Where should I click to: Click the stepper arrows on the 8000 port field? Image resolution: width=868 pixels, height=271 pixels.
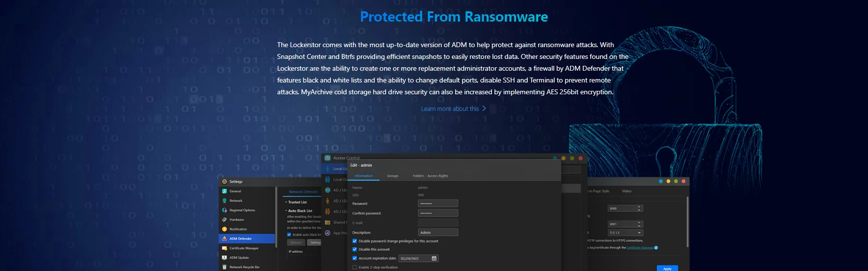(x=639, y=208)
